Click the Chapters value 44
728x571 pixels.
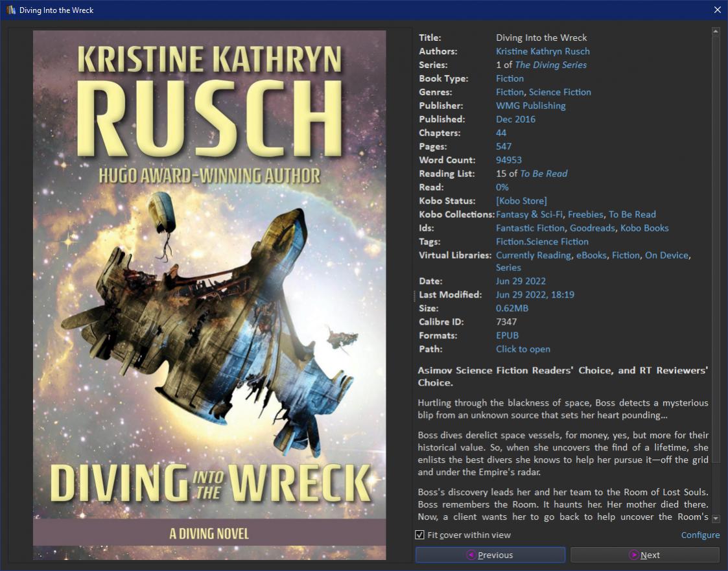pyautogui.click(x=501, y=133)
